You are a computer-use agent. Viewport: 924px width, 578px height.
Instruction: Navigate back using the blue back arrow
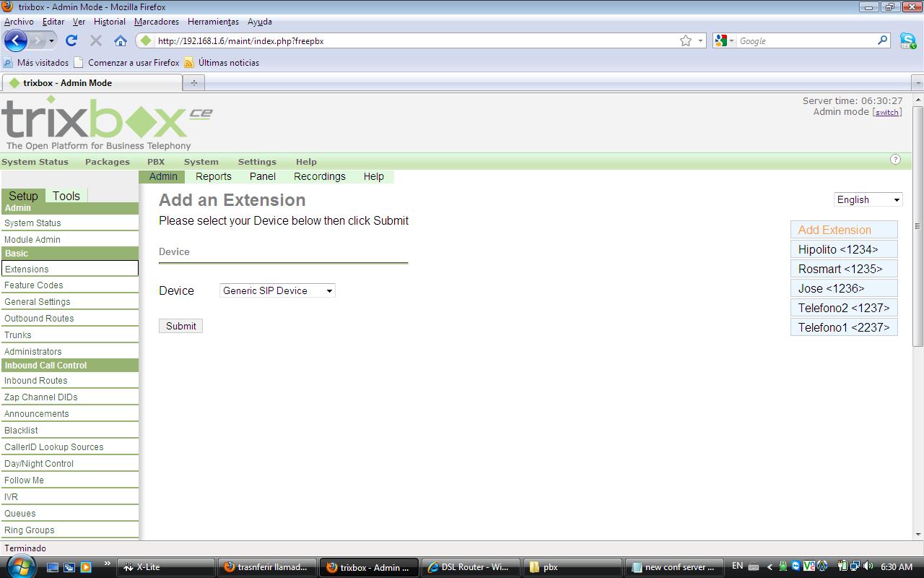click(x=15, y=40)
